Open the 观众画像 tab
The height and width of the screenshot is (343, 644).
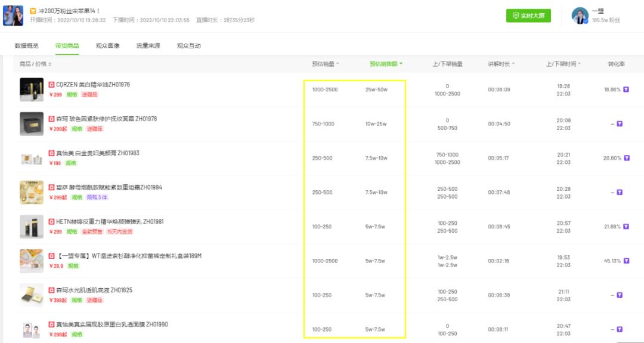(x=107, y=46)
